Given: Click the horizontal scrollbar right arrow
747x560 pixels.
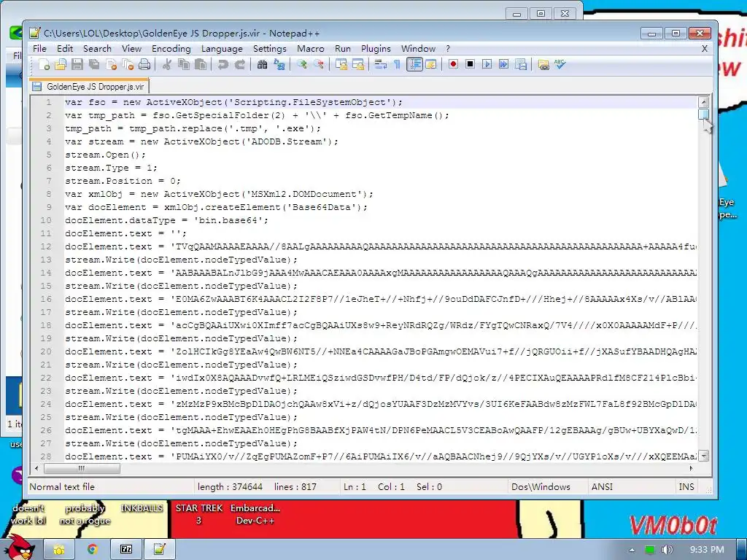Looking at the screenshot, I should coord(692,469).
